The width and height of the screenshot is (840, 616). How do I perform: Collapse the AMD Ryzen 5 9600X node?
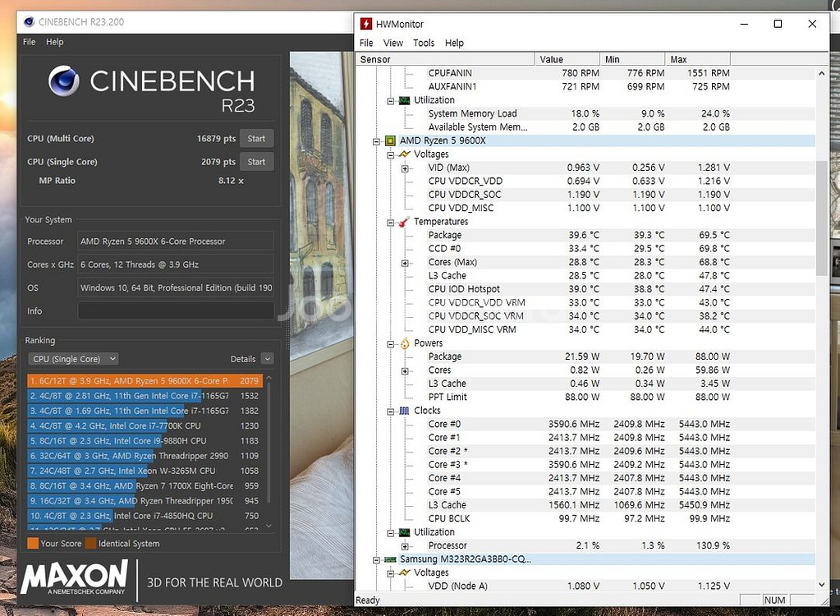(x=377, y=141)
